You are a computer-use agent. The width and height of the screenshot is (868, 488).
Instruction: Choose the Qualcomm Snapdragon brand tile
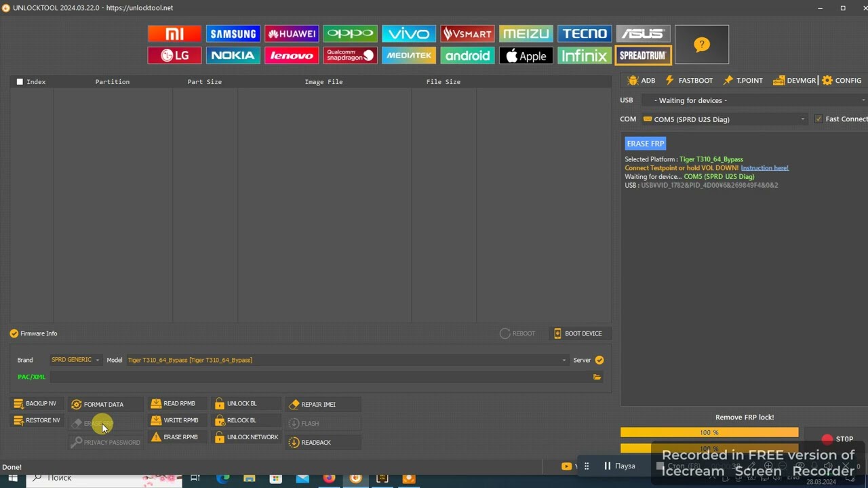[x=350, y=56]
